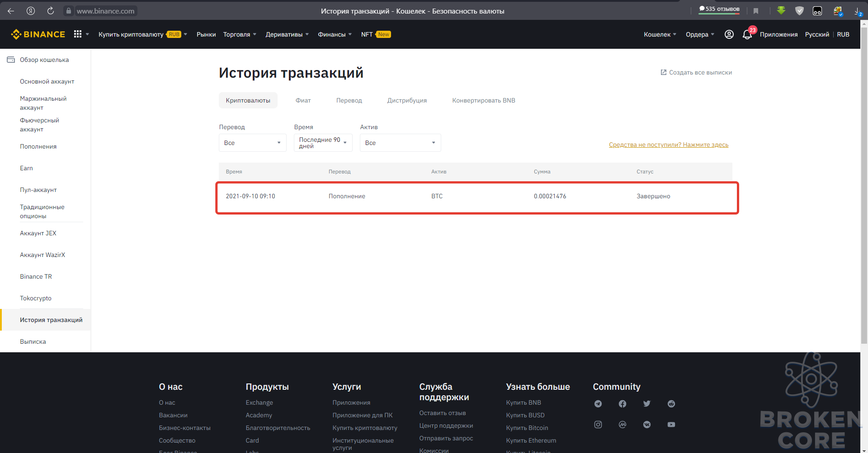Expand the Деривативы menu
Screen dimensions: 868x453
pyautogui.click(x=287, y=34)
